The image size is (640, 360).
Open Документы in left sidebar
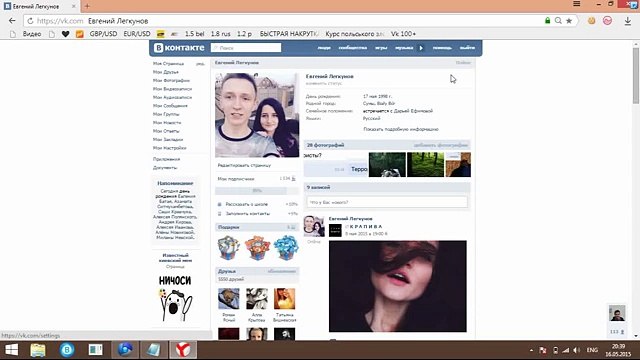pyautogui.click(x=165, y=167)
